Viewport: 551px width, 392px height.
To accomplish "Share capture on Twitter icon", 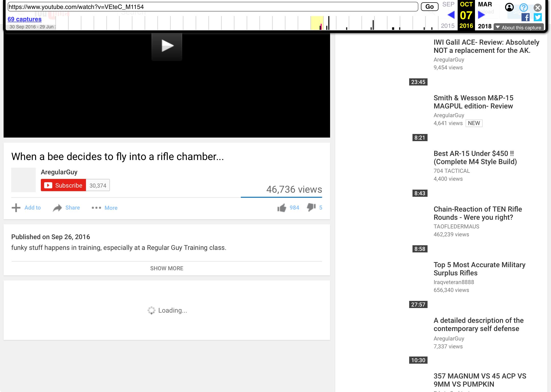I will pos(538,17).
